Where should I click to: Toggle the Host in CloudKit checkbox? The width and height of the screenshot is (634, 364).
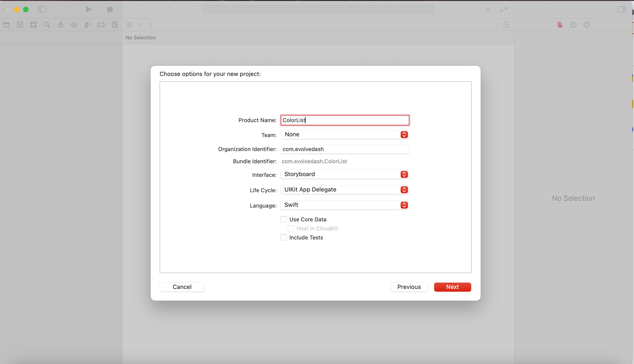(291, 228)
